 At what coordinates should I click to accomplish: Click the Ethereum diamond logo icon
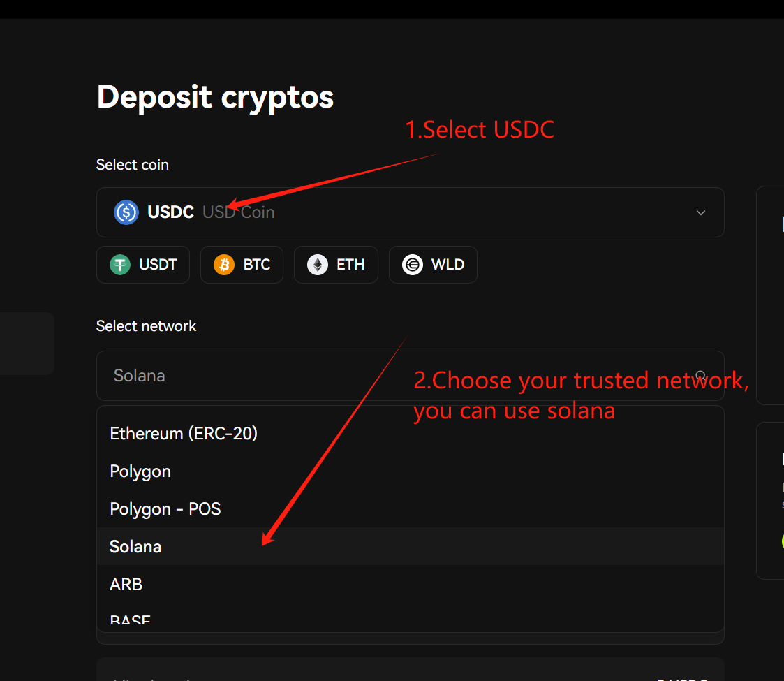tap(318, 265)
